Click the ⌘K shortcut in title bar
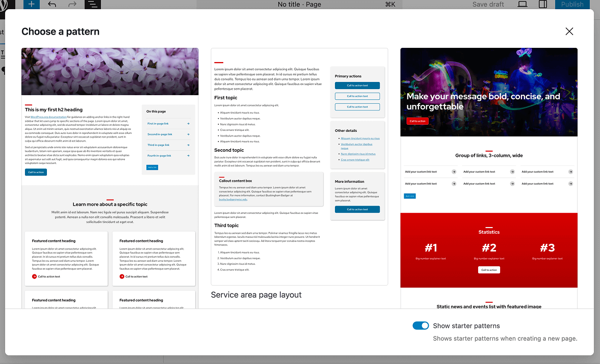 coord(390,4)
